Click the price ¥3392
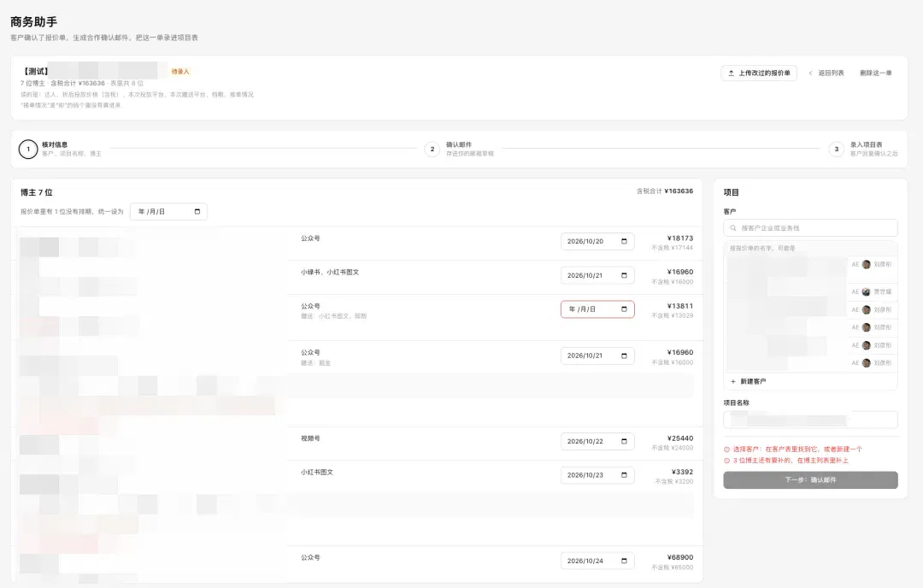The image size is (923, 588). [x=682, y=472]
